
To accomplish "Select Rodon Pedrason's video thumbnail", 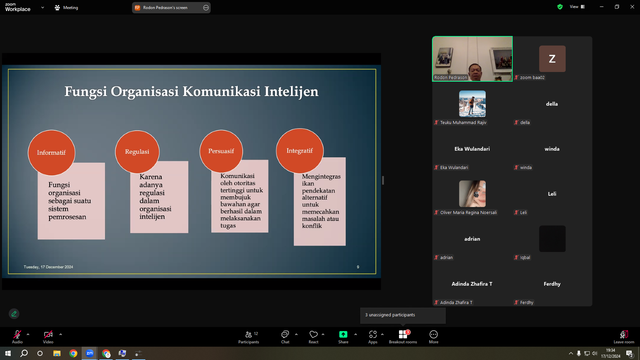I will click(473, 59).
